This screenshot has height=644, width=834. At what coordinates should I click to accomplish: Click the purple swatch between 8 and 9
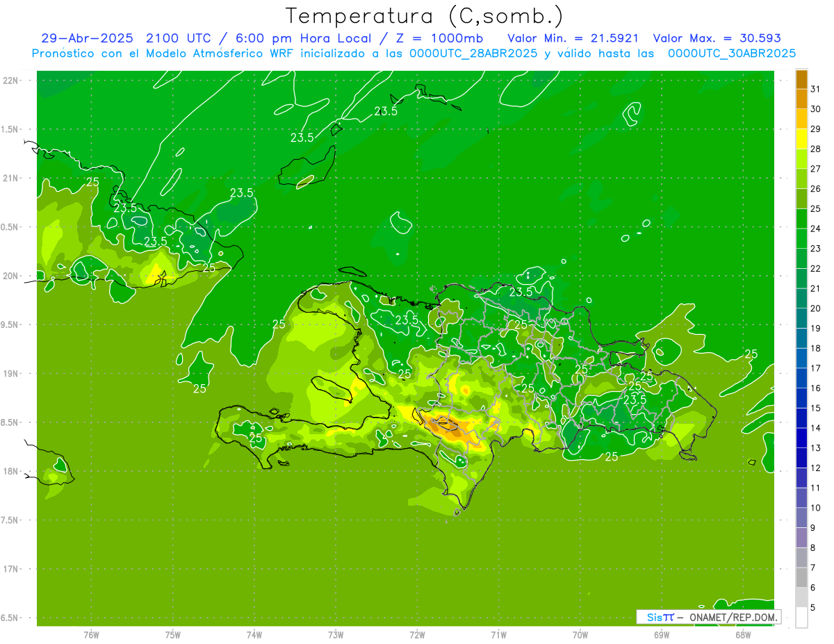coord(802,538)
